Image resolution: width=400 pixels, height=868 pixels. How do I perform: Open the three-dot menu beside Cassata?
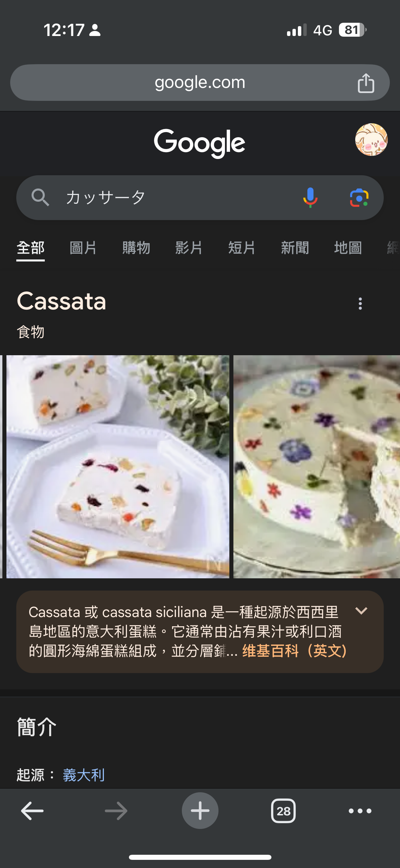[x=360, y=303]
